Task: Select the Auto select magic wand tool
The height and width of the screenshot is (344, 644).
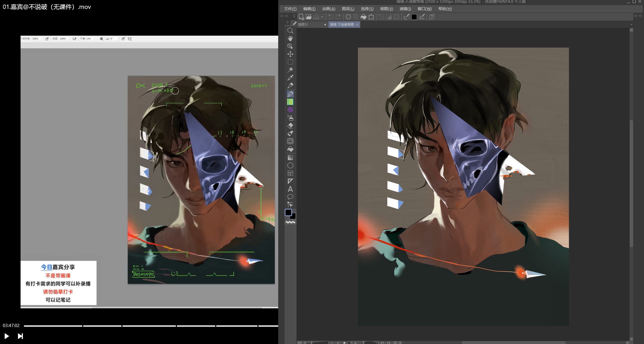Action: 290,70
